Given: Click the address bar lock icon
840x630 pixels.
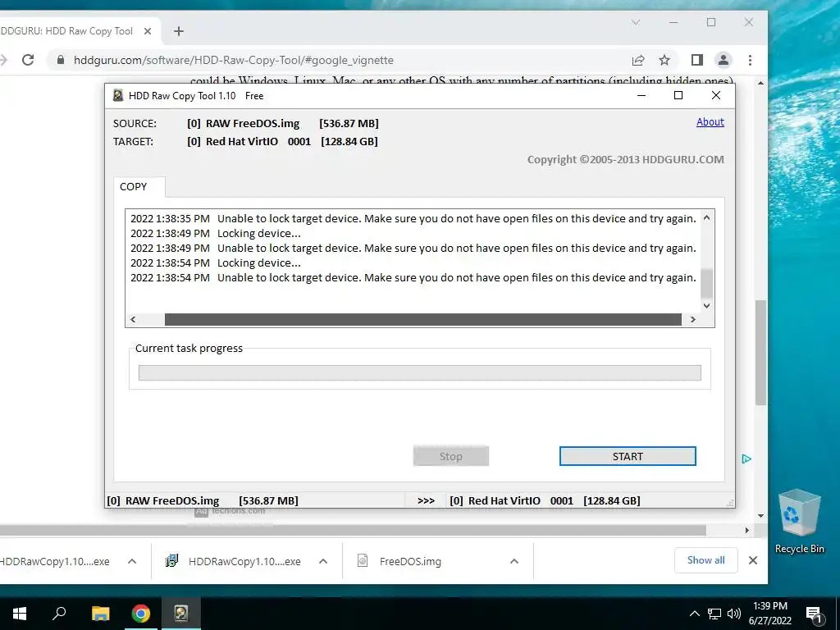Looking at the screenshot, I should pos(61,60).
